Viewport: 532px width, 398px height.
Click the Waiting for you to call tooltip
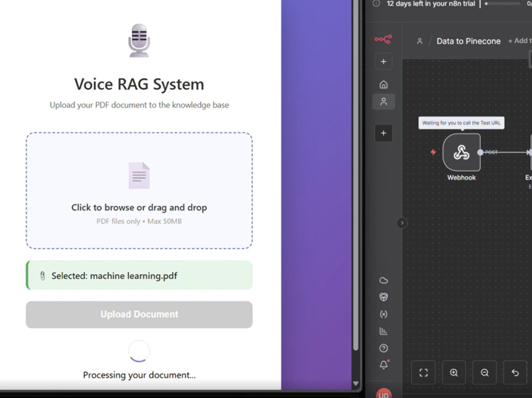pos(461,123)
